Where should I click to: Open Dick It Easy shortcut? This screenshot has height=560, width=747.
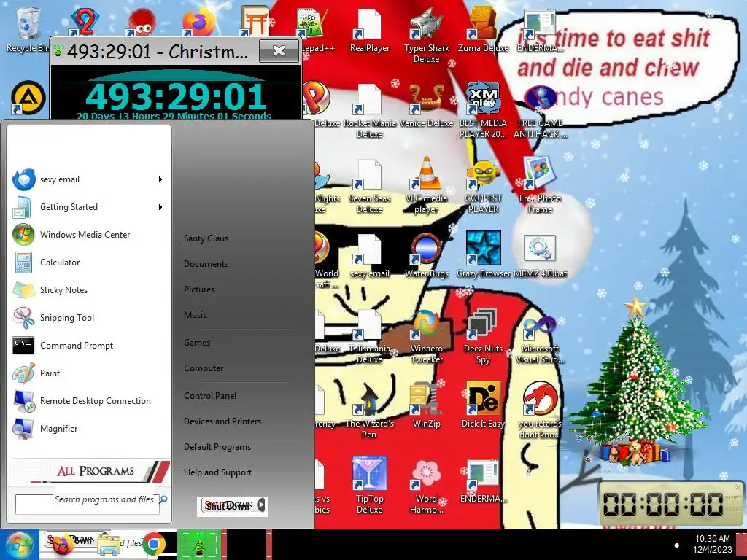[483, 405]
